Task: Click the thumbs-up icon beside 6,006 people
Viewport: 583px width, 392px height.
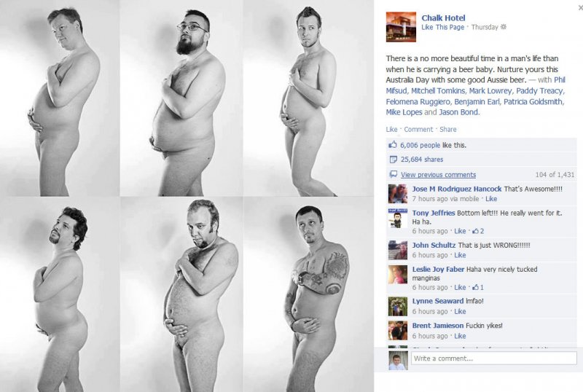Action: (x=393, y=145)
